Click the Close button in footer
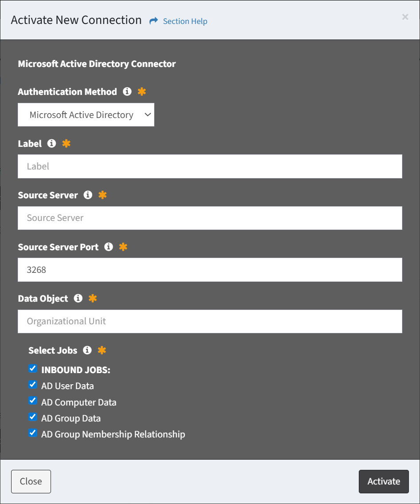Image resolution: width=420 pixels, height=504 pixels. 31,481
